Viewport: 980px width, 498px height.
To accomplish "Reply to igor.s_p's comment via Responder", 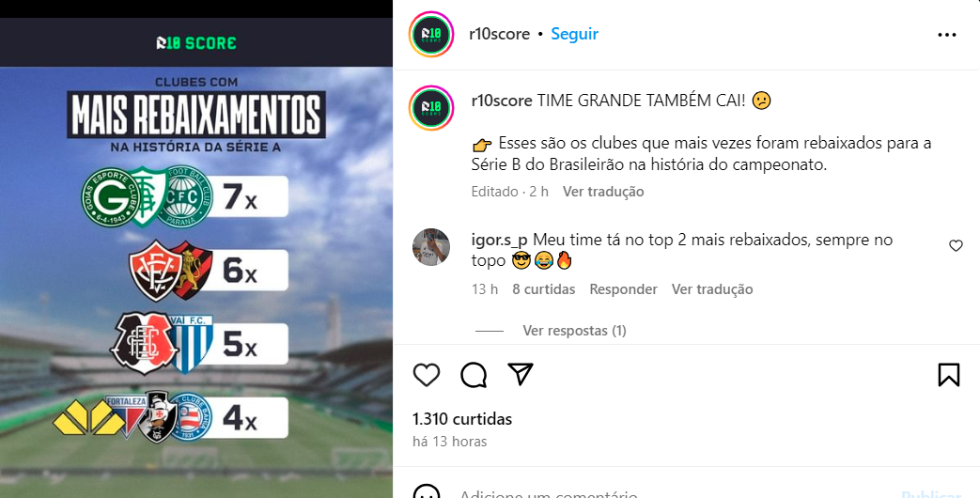I will point(623,289).
